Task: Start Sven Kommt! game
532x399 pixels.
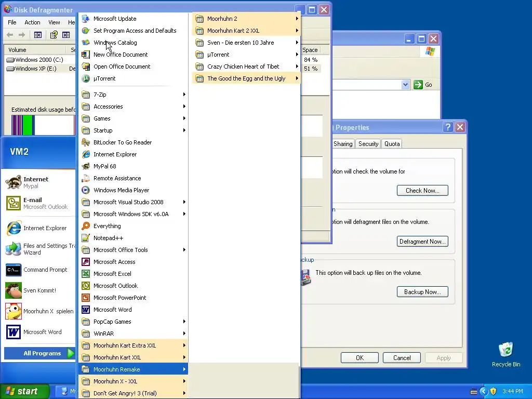Action: click(39, 290)
